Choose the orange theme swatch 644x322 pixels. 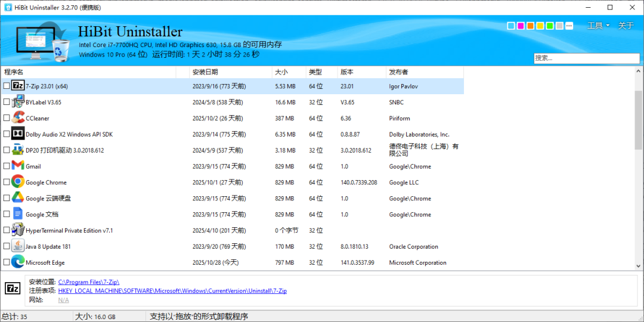530,26
